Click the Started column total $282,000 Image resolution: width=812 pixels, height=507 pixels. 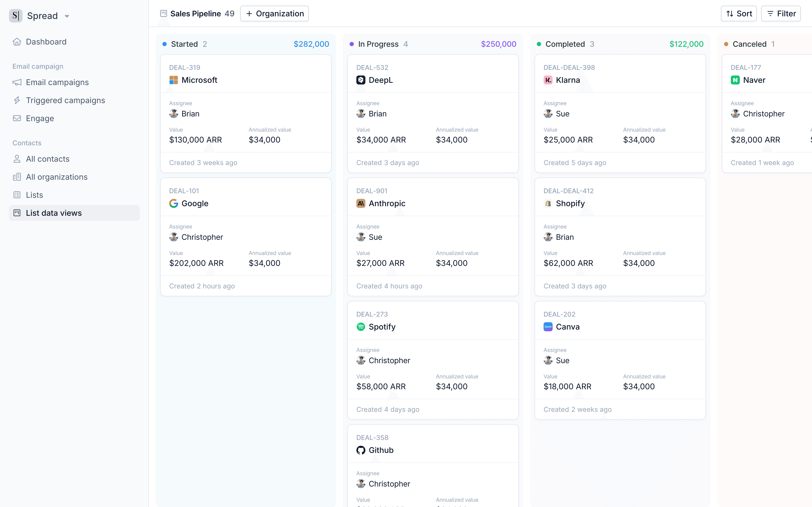click(x=311, y=44)
